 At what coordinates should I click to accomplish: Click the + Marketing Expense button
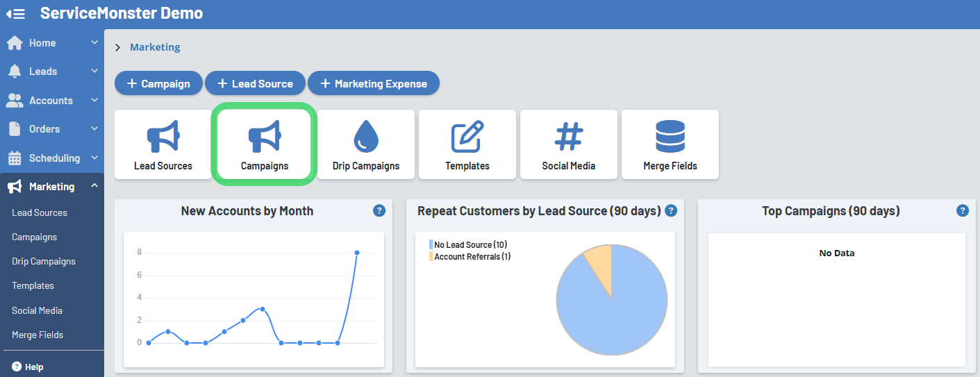(x=374, y=83)
